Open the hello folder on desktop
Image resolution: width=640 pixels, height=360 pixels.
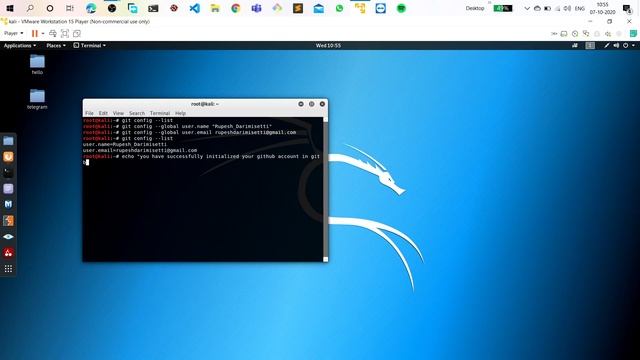pos(37,64)
